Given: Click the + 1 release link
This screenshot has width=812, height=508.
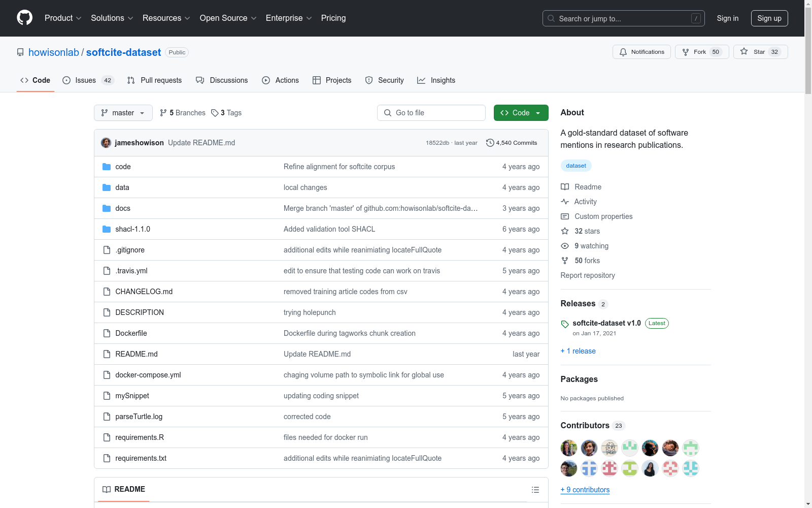Looking at the screenshot, I should (578, 351).
